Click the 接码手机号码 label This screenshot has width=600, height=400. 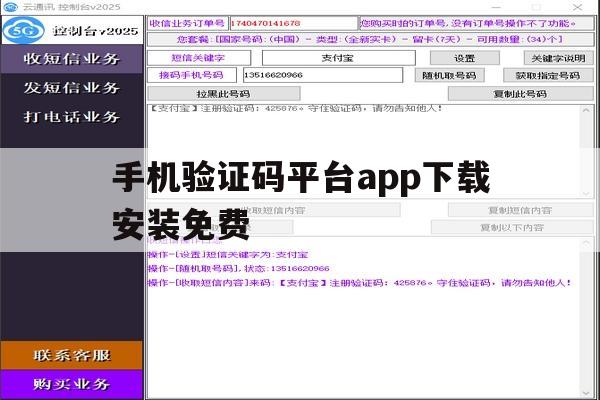[191, 75]
